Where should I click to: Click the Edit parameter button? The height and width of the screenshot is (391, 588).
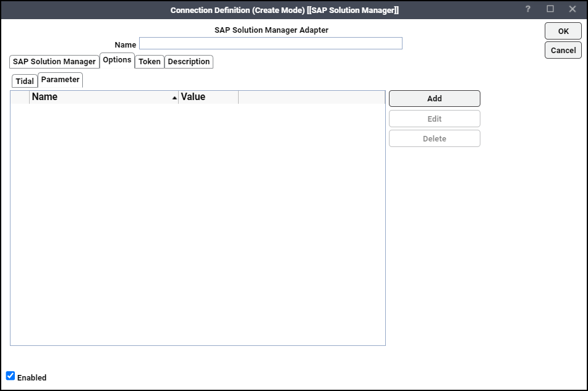[x=434, y=119]
